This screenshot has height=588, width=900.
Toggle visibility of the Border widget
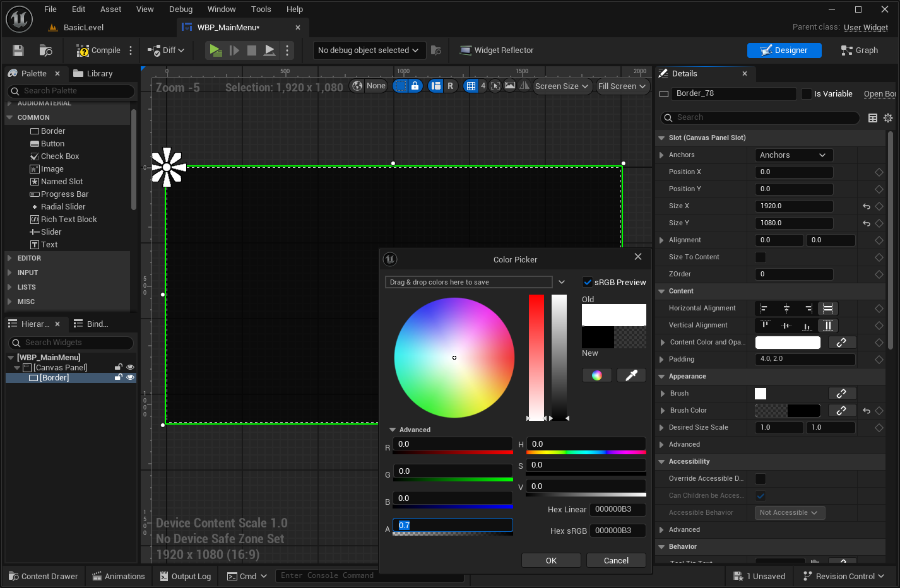131,378
